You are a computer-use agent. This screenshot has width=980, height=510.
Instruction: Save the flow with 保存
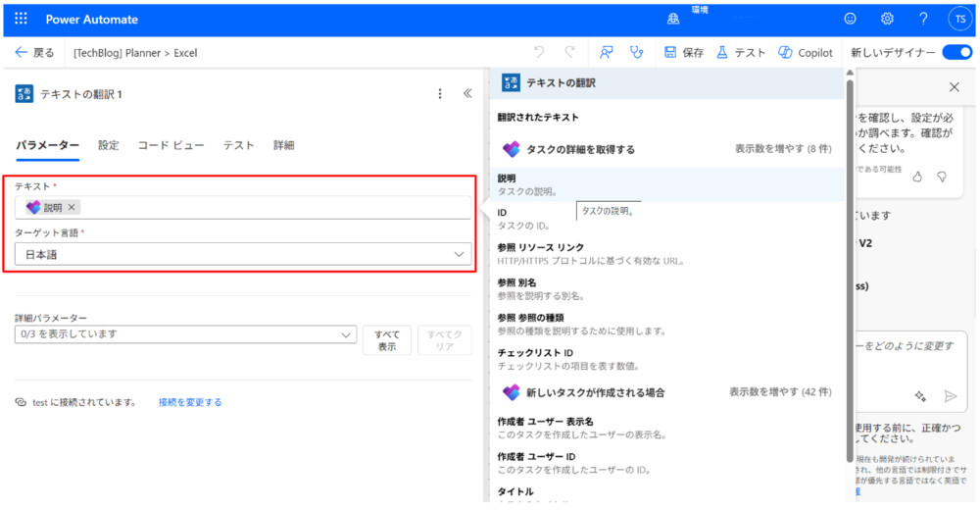684,53
